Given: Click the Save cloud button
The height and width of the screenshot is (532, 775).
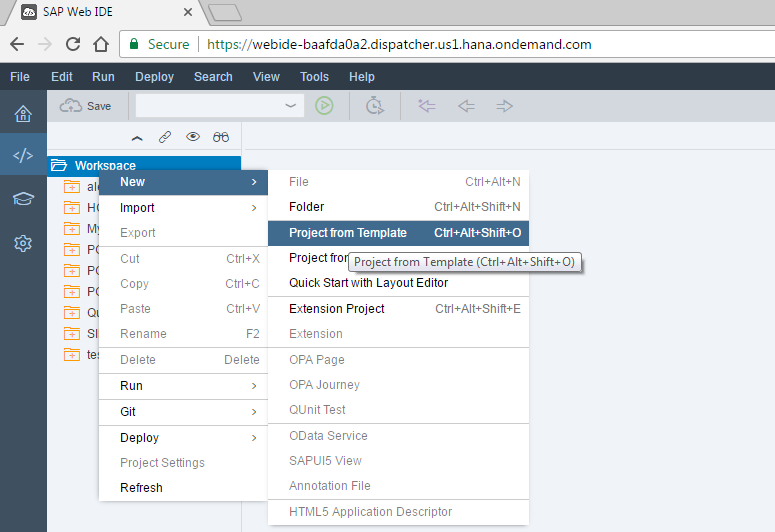Looking at the screenshot, I should [86, 106].
